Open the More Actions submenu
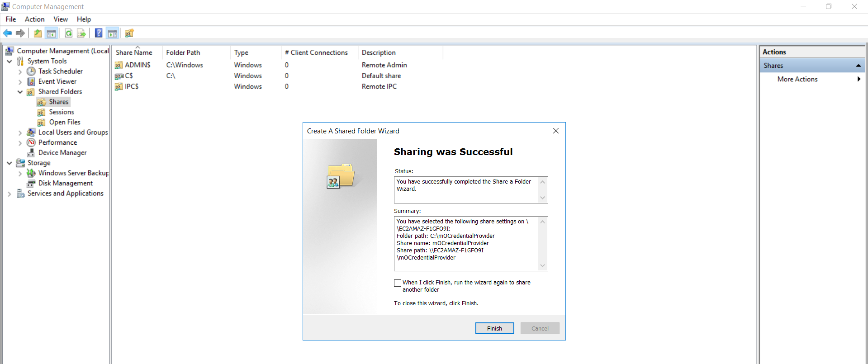This screenshot has width=868, height=364. (812, 79)
